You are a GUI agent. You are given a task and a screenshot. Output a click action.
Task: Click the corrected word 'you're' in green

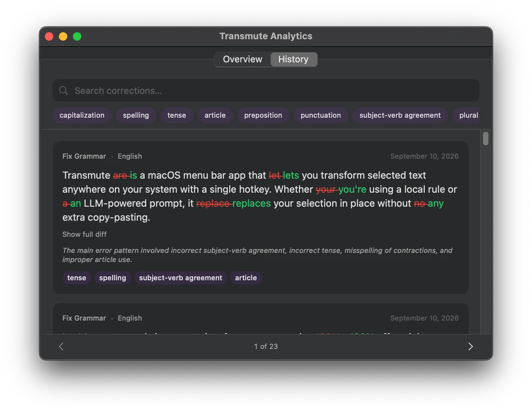coord(352,189)
